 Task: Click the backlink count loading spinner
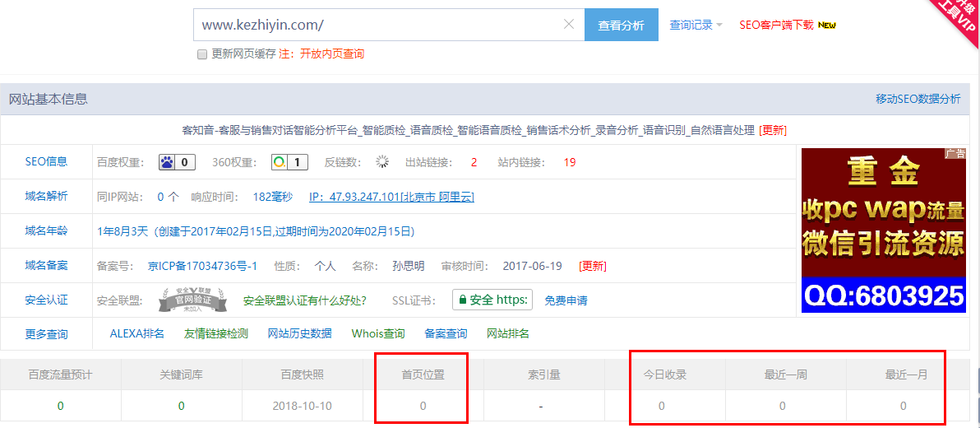click(381, 163)
